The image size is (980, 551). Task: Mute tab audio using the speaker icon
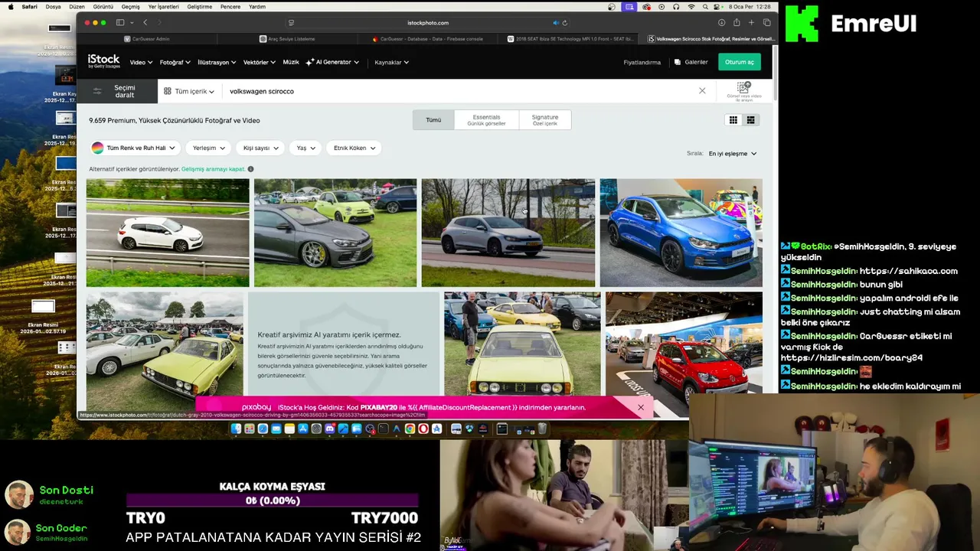(x=556, y=23)
